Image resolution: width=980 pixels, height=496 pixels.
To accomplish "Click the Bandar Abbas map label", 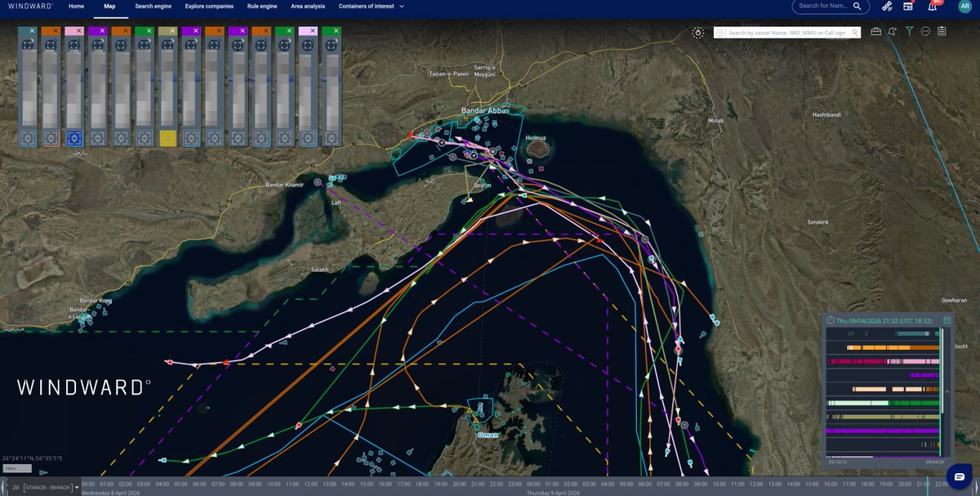I will (485, 109).
